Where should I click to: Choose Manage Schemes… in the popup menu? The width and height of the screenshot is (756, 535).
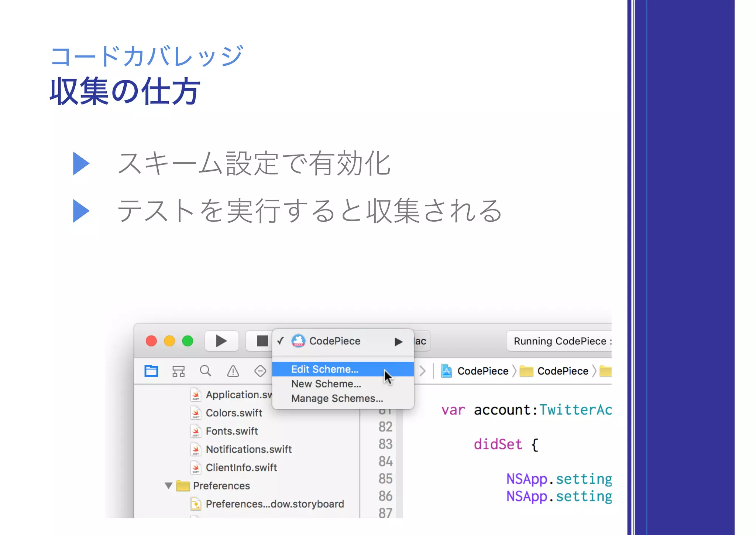(x=343, y=398)
